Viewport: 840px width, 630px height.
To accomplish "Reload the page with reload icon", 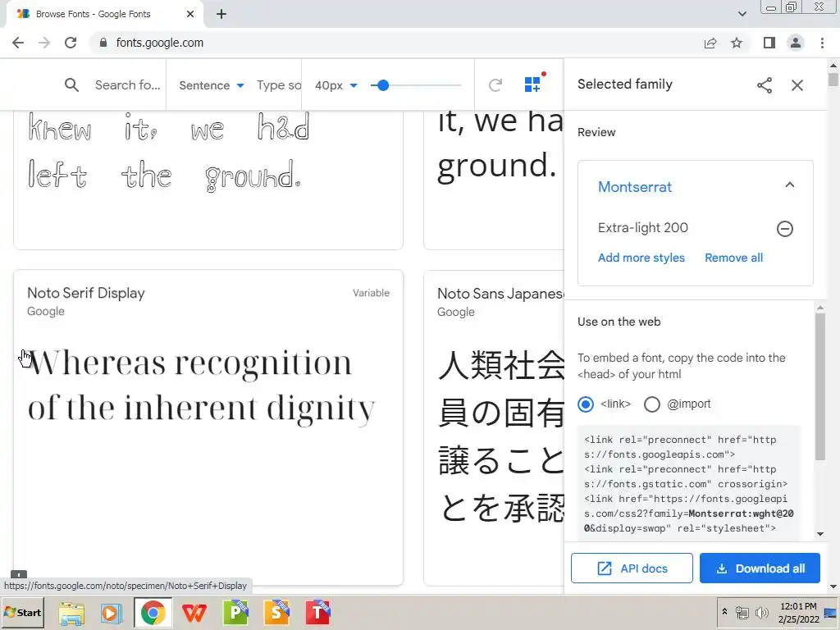I will tap(71, 43).
